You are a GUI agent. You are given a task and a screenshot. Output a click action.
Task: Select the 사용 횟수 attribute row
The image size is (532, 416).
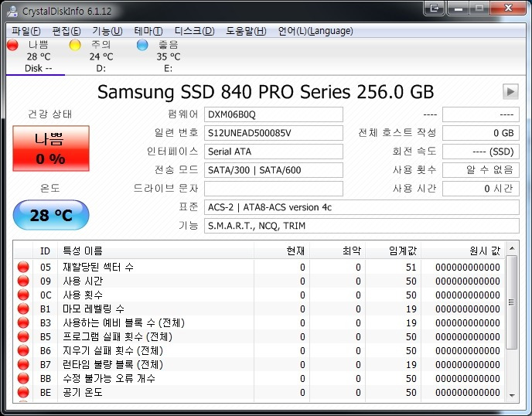click(259, 295)
